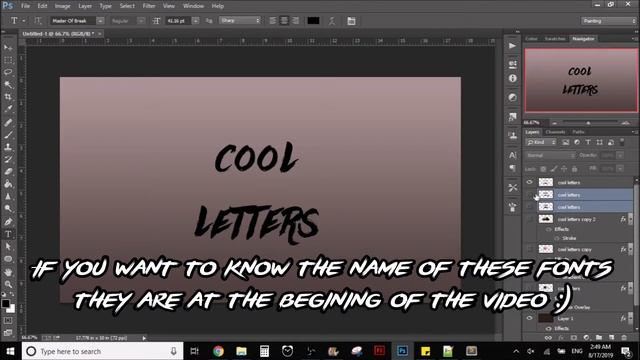Click the text color swatch

pos(313,21)
